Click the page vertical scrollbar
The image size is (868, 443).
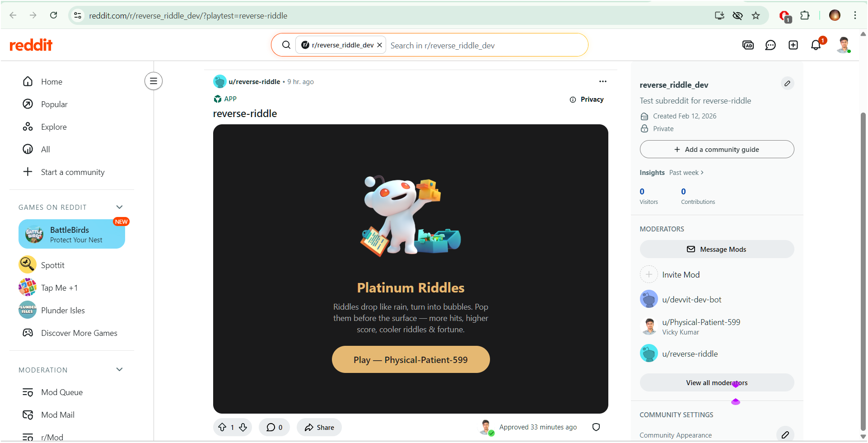point(863,271)
